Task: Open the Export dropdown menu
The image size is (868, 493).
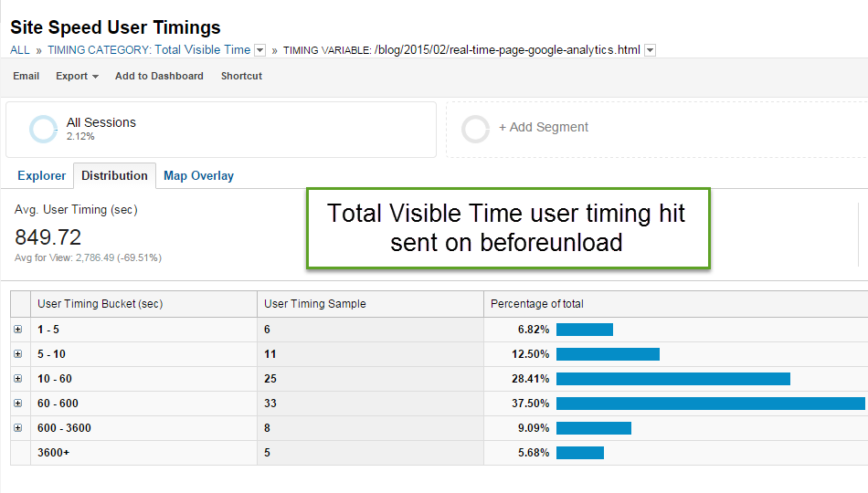Action: click(x=77, y=76)
